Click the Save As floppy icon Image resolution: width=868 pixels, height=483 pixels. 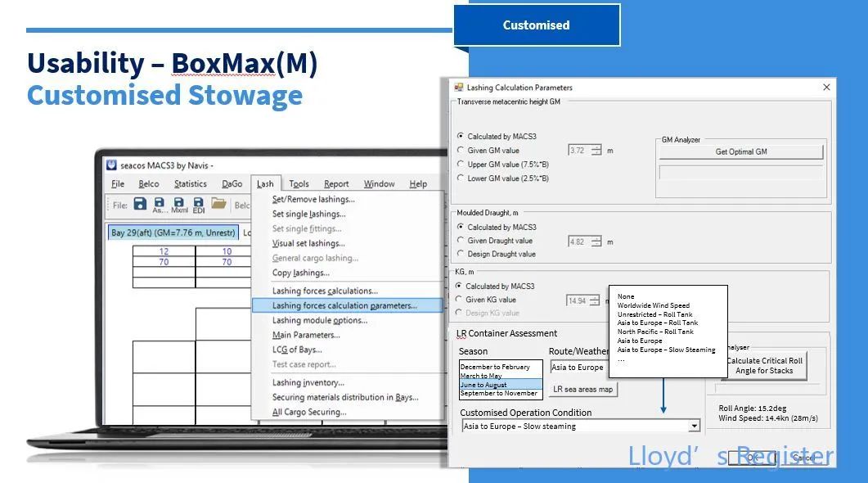pos(160,205)
